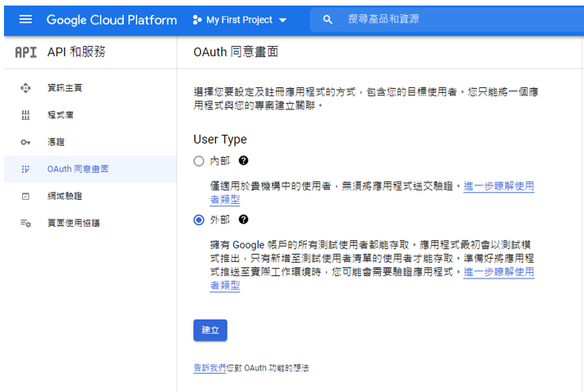This screenshot has height=392, width=584.
Task: Click help icon next to 內部
Action: click(x=244, y=160)
